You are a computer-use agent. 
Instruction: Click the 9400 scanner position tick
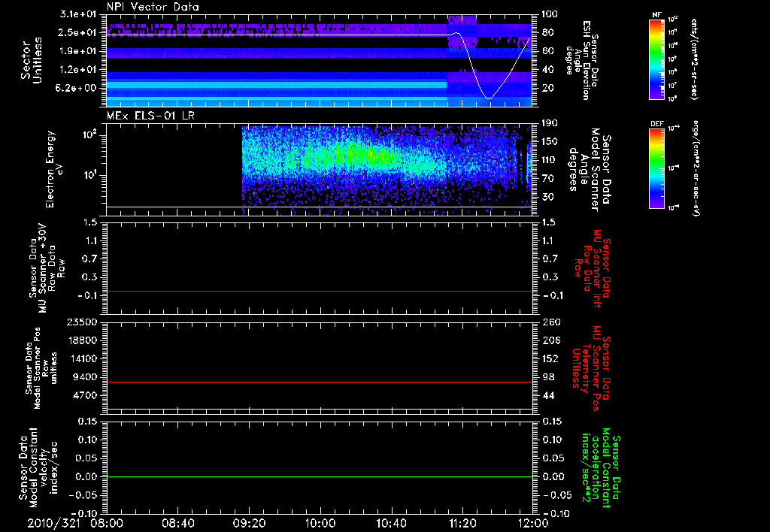point(85,377)
